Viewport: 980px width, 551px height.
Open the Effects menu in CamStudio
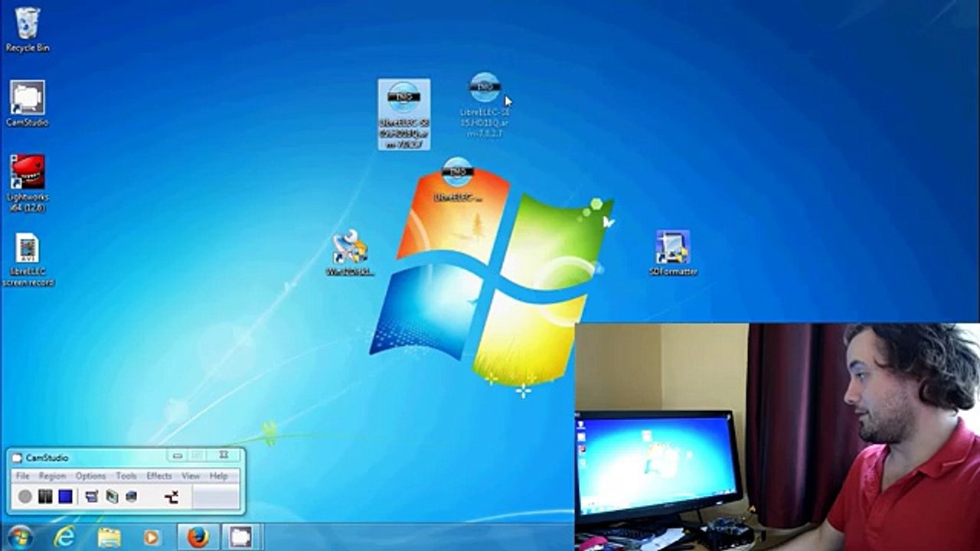click(x=159, y=476)
